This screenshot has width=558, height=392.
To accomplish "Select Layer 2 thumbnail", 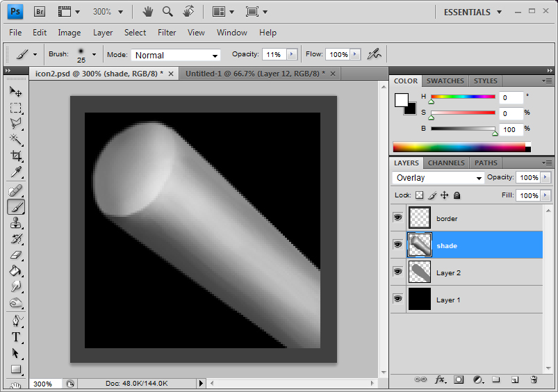I will pos(420,272).
